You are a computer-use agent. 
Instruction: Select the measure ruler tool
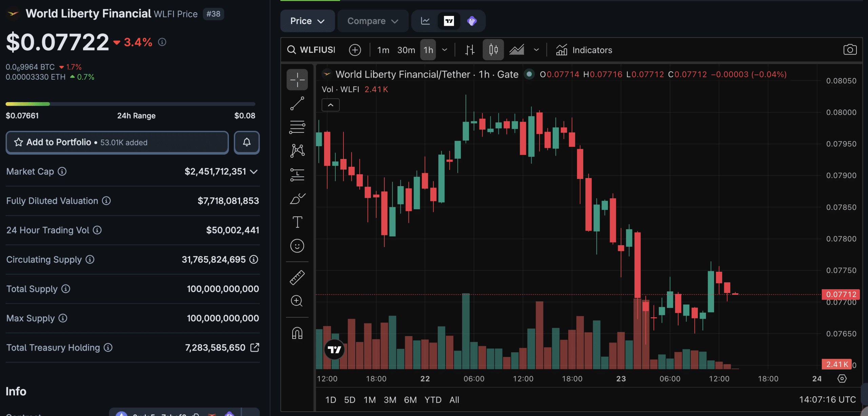297,277
